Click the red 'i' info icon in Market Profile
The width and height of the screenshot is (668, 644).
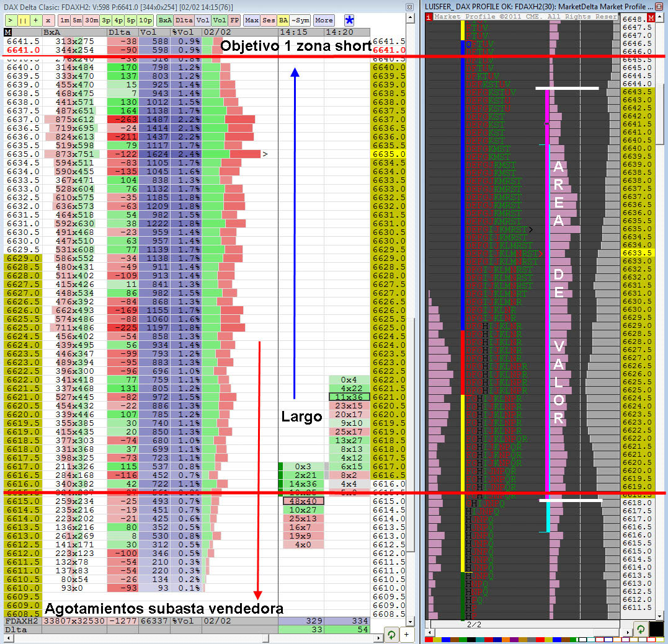pos(429,17)
